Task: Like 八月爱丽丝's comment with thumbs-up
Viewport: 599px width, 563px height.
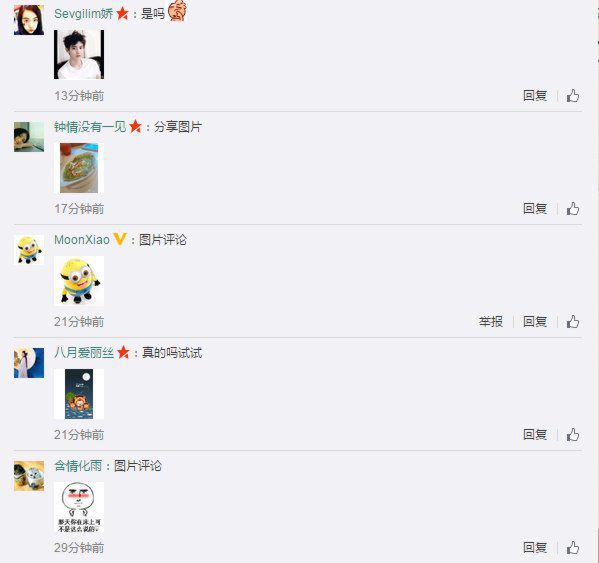Action: coord(573,435)
